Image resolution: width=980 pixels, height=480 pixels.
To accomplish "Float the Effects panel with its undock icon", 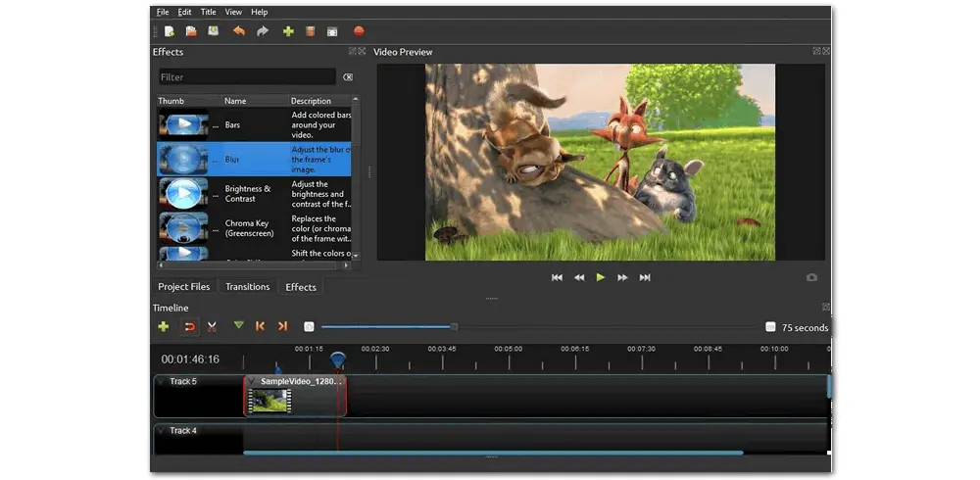I will coord(353,51).
